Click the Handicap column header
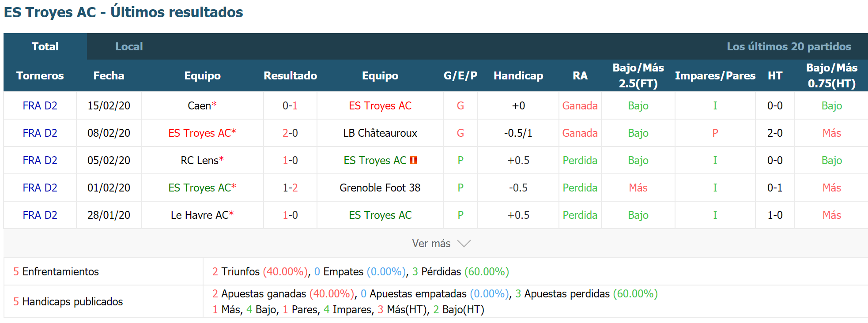 (518, 75)
